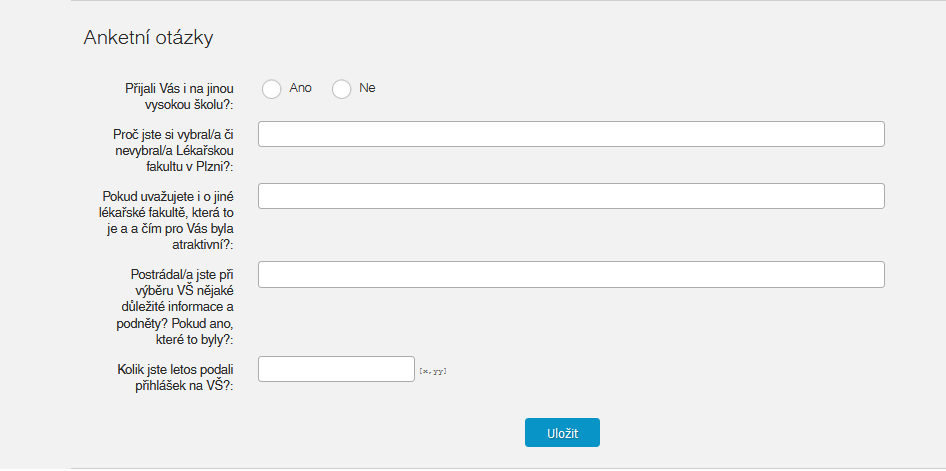The width and height of the screenshot is (946, 471).
Task: Answer no to acceptance at another university
Action: (x=342, y=89)
